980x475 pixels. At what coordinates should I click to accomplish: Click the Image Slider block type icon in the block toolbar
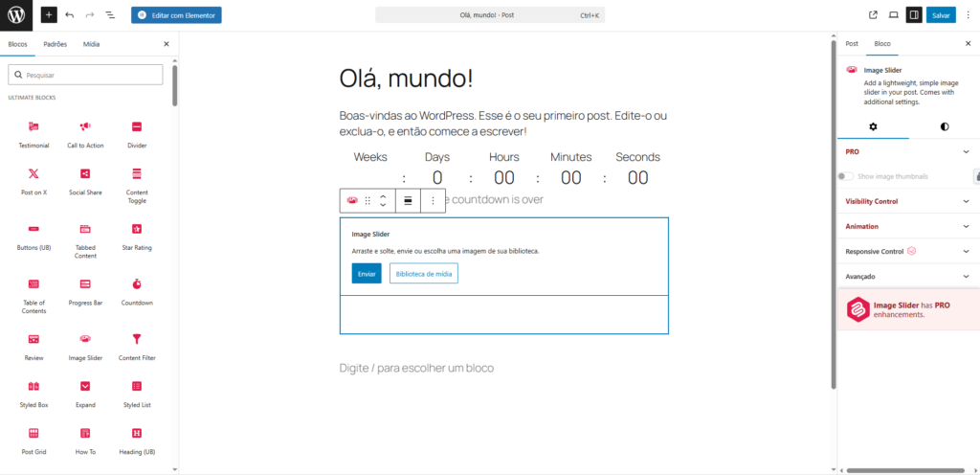(x=352, y=200)
